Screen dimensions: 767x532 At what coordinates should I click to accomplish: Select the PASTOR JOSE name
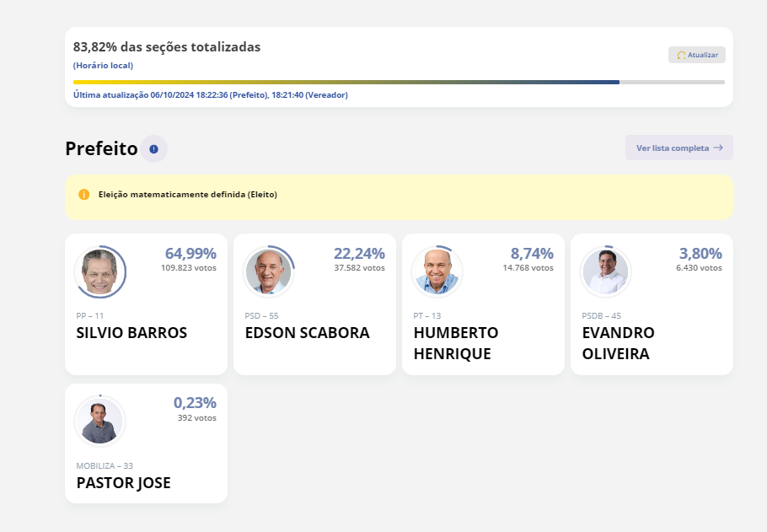point(123,483)
